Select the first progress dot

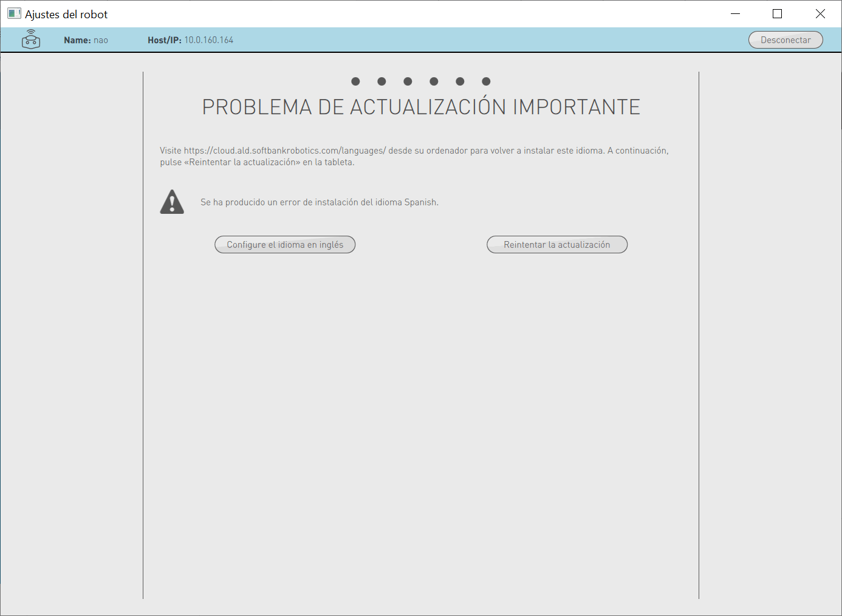click(x=356, y=81)
